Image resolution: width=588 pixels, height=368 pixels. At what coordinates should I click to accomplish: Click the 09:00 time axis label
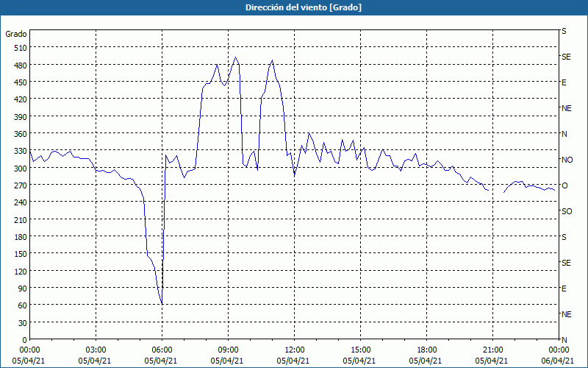click(229, 350)
